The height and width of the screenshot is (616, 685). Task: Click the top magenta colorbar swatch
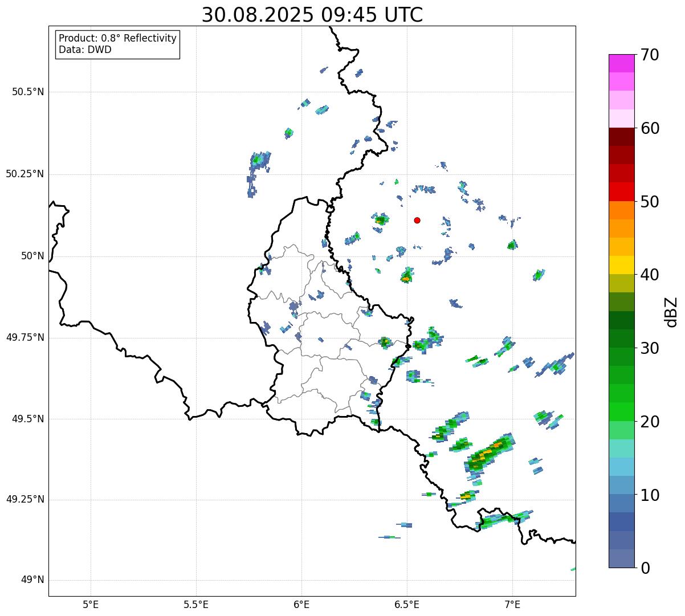click(x=622, y=63)
